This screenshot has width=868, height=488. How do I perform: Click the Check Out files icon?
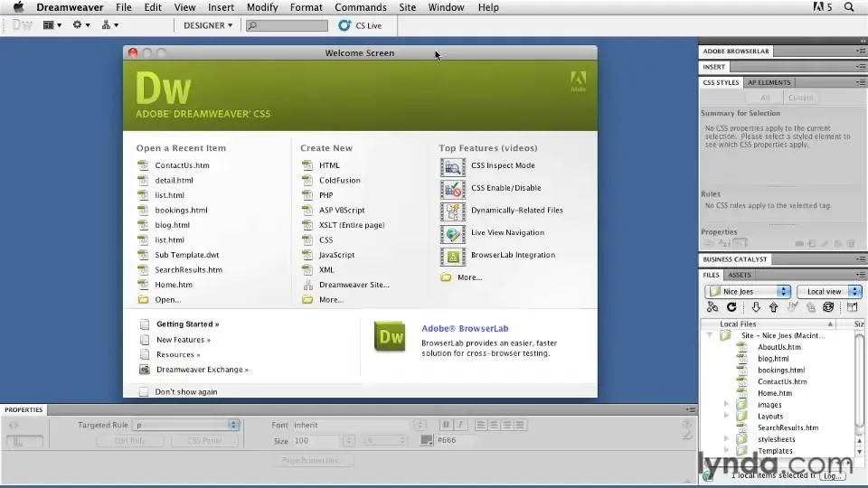tap(793, 307)
